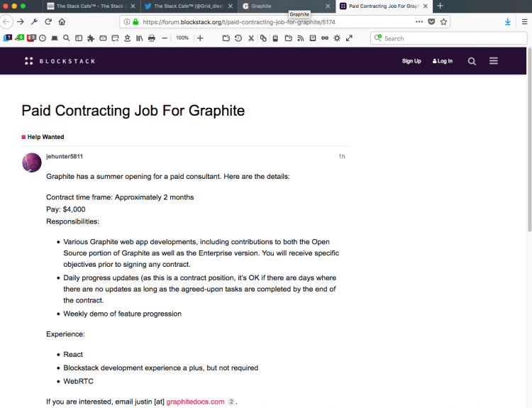Viewport: 532px width, 408px height.
Task: Click the Sign Up button
Action: (411, 61)
